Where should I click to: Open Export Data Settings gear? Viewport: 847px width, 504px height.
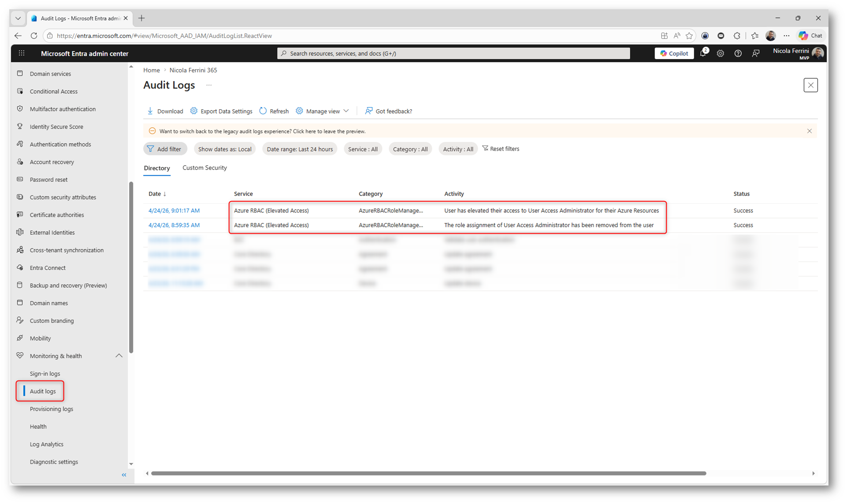click(x=194, y=111)
